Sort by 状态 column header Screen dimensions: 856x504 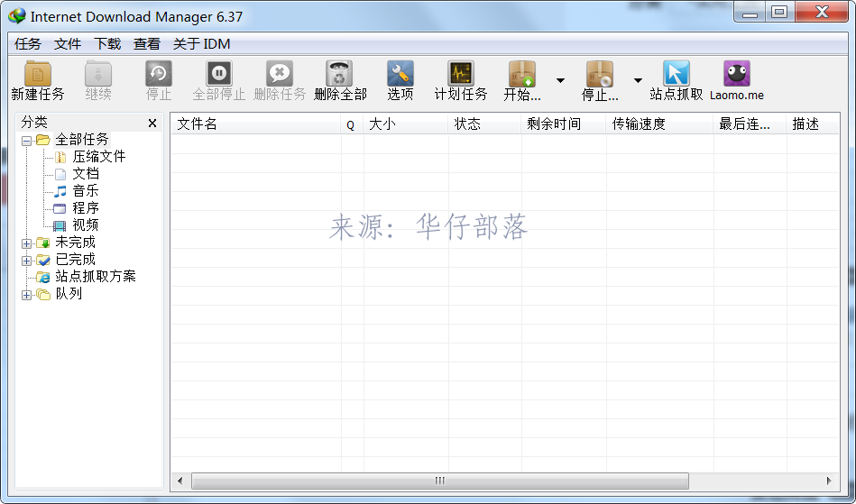[x=484, y=124]
